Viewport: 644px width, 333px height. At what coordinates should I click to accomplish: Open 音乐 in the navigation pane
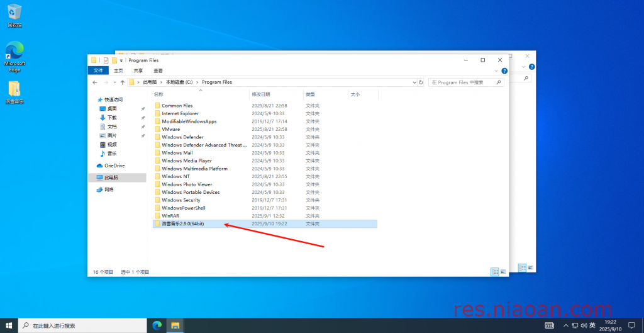[112, 154]
